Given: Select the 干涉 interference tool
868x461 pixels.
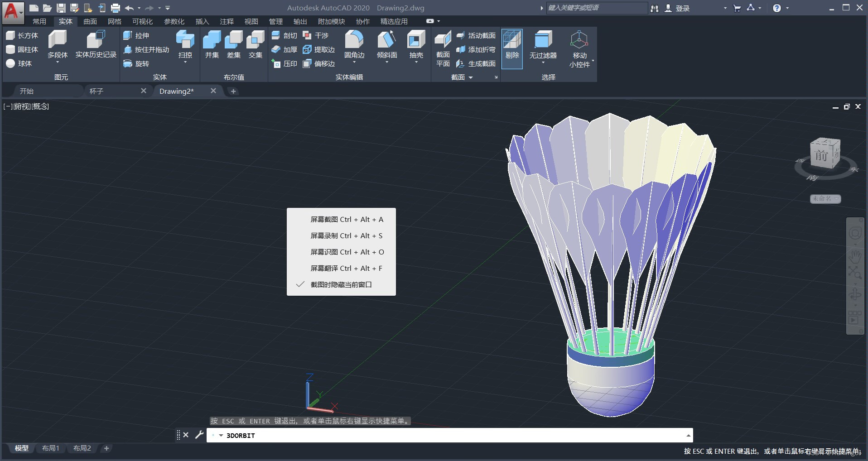Looking at the screenshot, I should (316, 35).
